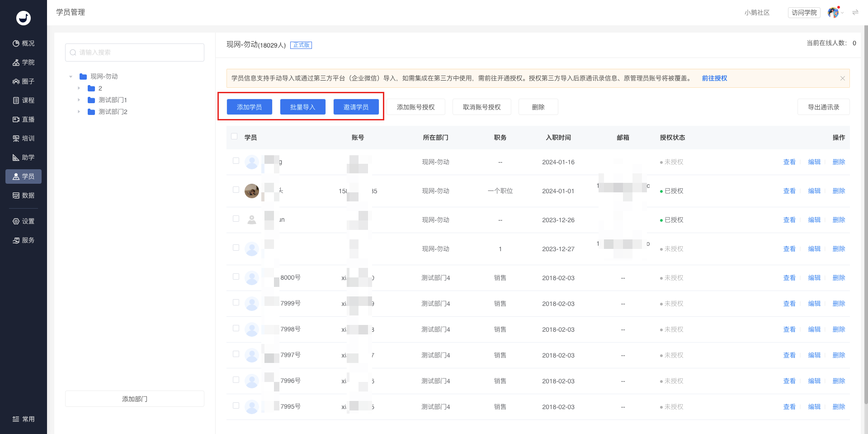Collapse the 现网-勿动 tree root

pyautogui.click(x=71, y=76)
